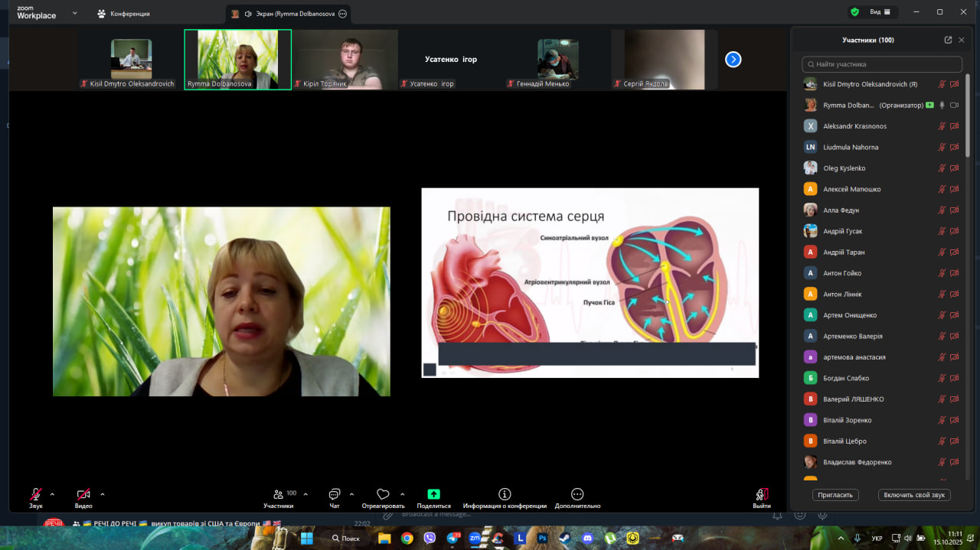Click the Leave meeting icon
The width and height of the screenshot is (980, 550).
(x=761, y=494)
